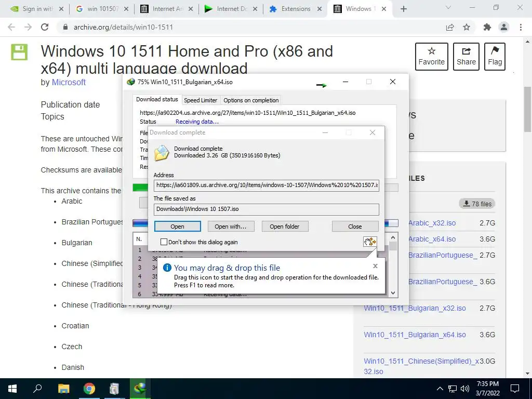The image size is (532, 399).
Task: Share this page from the address bar
Action: (450, 27)
